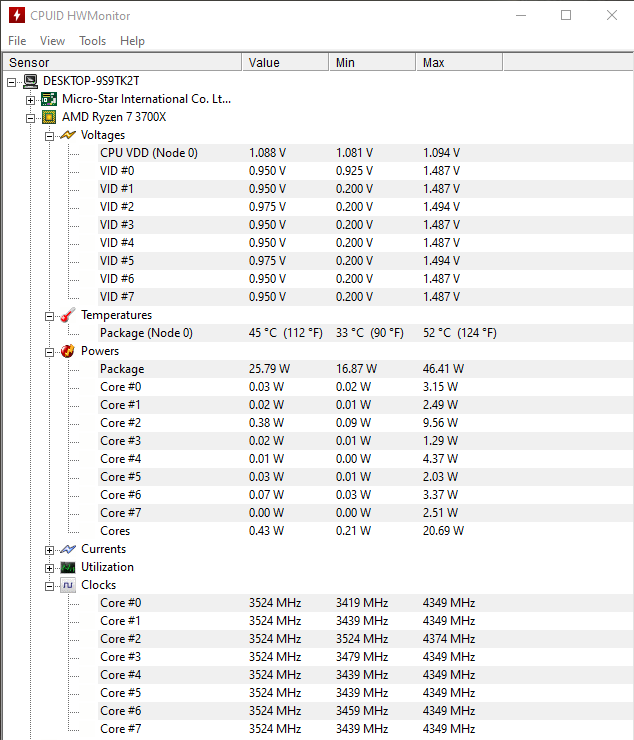Click the AMD Ryzen 7 3700X processor icon
The width and height of the screenshot is (634, 740).
click(x=49, y=117)
